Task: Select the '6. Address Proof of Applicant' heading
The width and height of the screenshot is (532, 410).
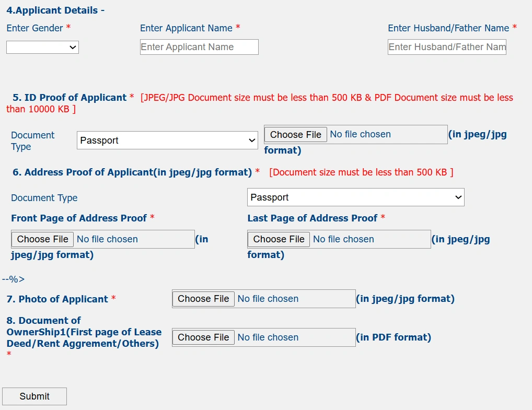Action: pyautogui.click(x=132, y=172)
